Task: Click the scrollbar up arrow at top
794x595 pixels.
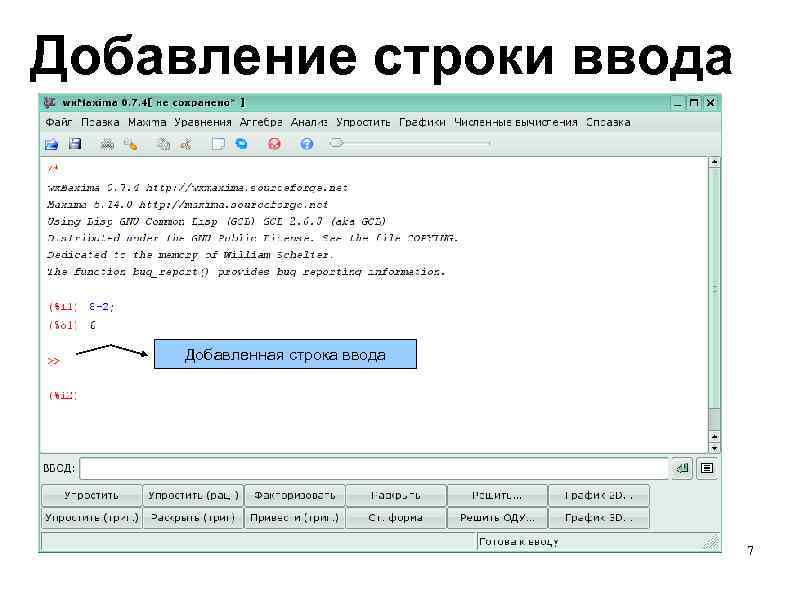Action: (714, 163)
